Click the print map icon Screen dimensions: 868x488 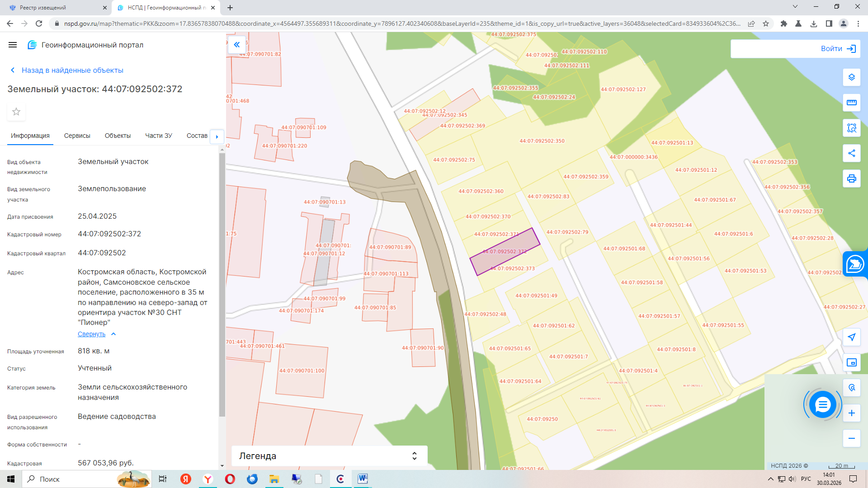click(851, 178)
